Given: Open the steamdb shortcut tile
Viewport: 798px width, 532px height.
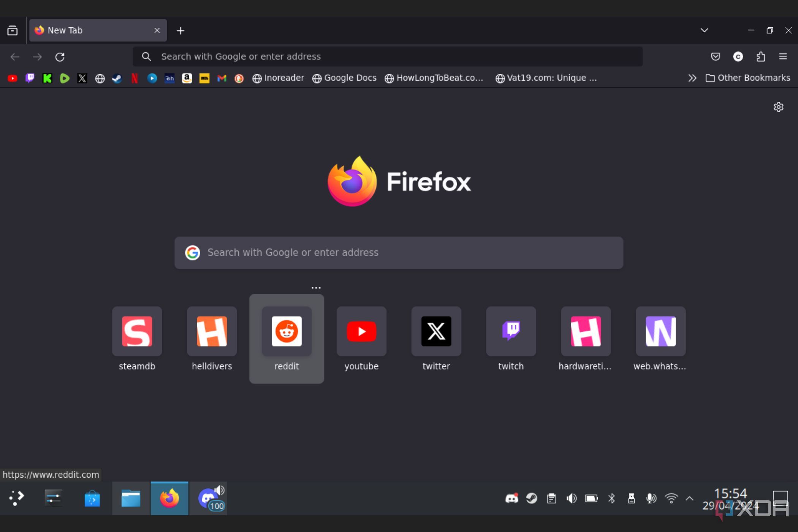Looking at the screenshot, I should click(137, 339).
